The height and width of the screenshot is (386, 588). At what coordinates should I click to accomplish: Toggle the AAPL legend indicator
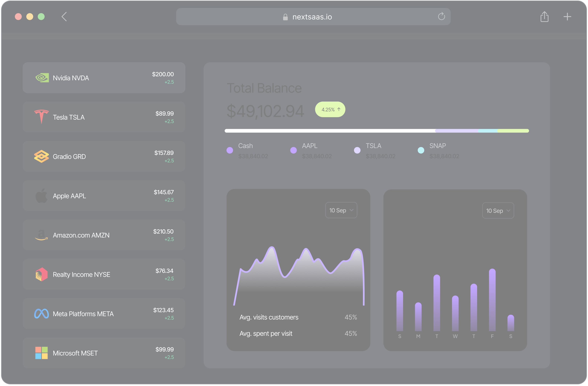coord(293,150)
